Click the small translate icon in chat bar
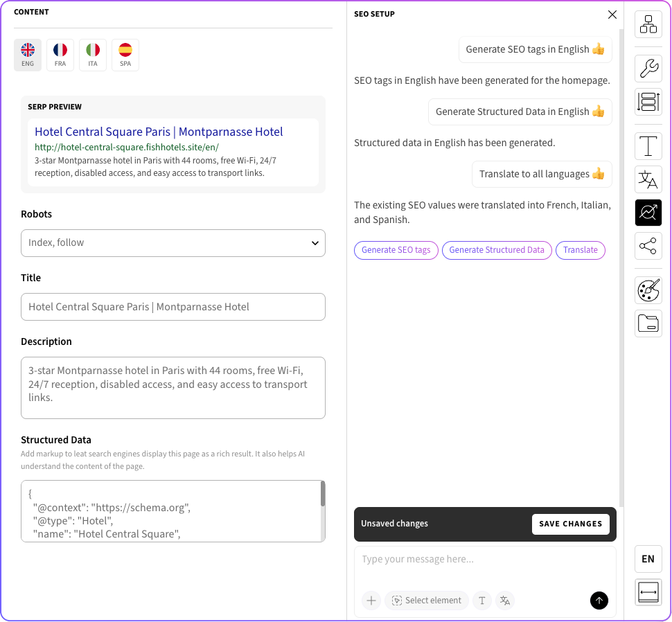This screenshot has width=672, height=622. coord(505,601)
